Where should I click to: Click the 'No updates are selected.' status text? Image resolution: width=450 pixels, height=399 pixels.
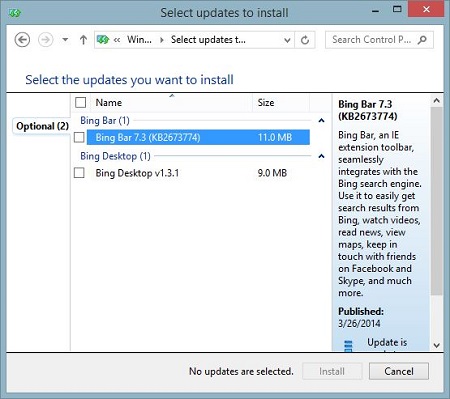[241, 371]
